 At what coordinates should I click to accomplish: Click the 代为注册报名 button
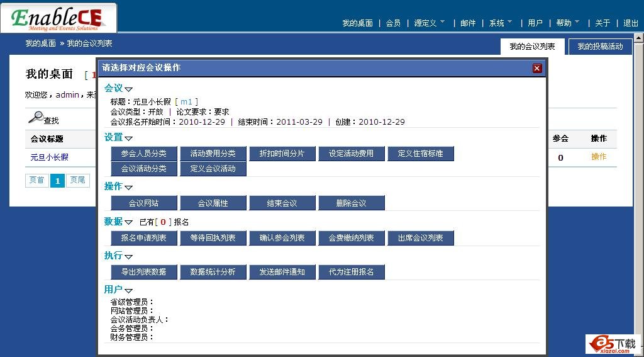pyautogui.click(x=351, y=272)
